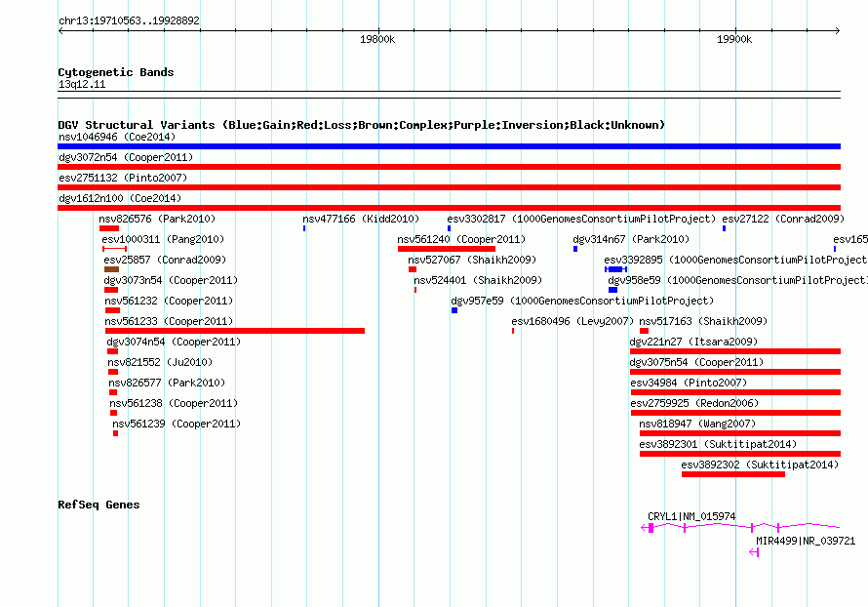The width and height of the screenshot is (868, 607).
Task: Click the dgv1612n100 (Coe2014) variant label
Action: click(x=120, y=198)
